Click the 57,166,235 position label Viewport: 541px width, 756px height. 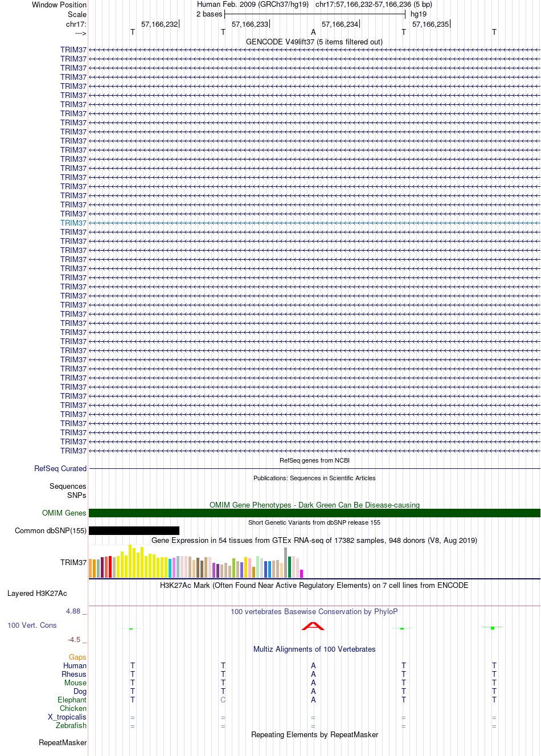tap(431, 24)
